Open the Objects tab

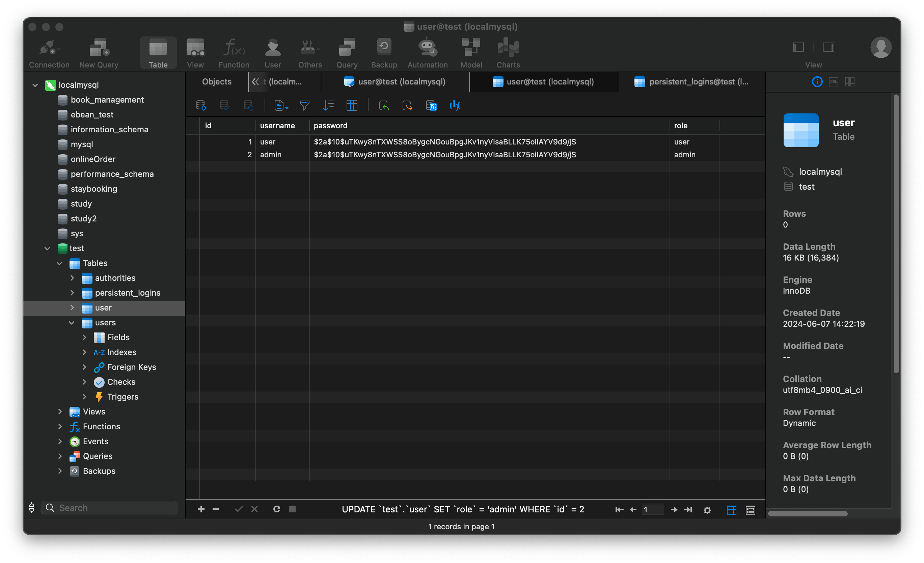216,81
